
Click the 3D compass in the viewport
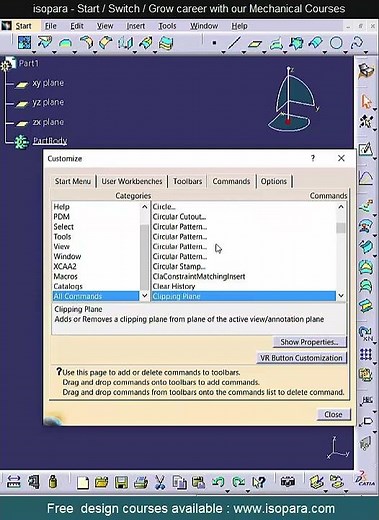[291, 99]
